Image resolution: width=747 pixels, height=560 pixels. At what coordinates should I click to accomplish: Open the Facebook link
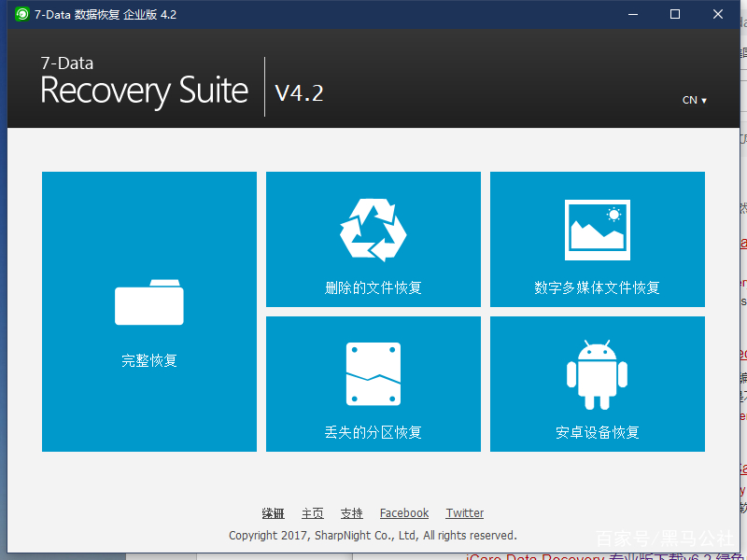click(404, 513)
